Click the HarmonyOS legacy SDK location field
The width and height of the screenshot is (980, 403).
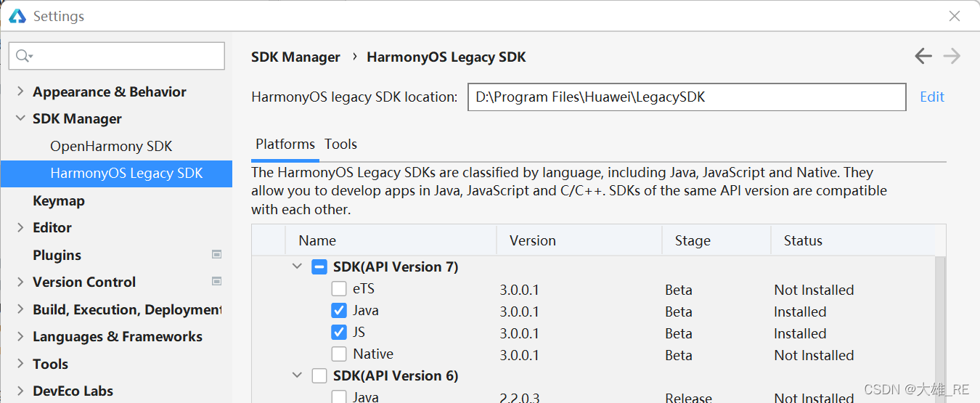(687, 97)
